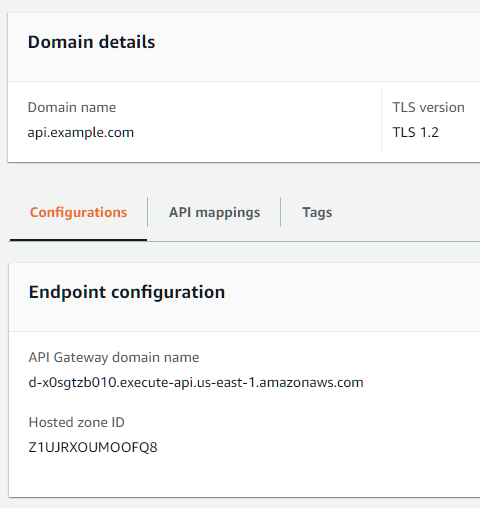Image resolution: width=480 pixels, height=508 pixels.
Task: Open the API mappings tab
Action: [214, 213]
